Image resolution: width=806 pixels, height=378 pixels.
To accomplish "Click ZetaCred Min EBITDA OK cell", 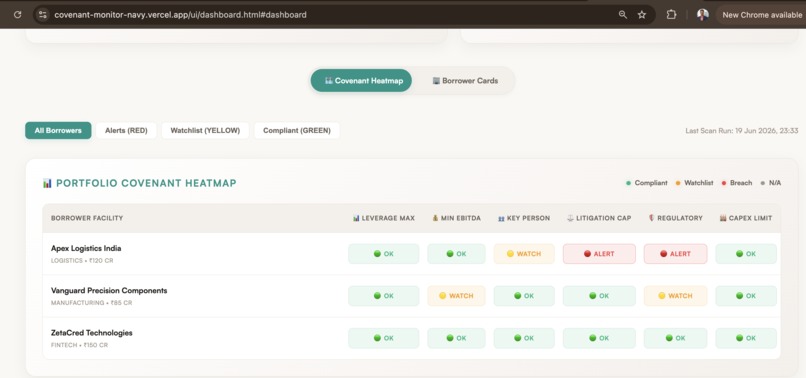I will (x=456, y=338).
